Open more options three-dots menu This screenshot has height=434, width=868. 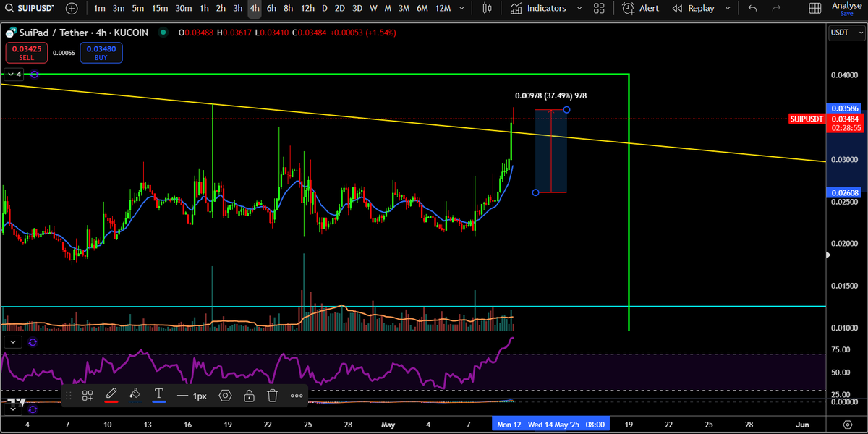(x=297, y=396)
